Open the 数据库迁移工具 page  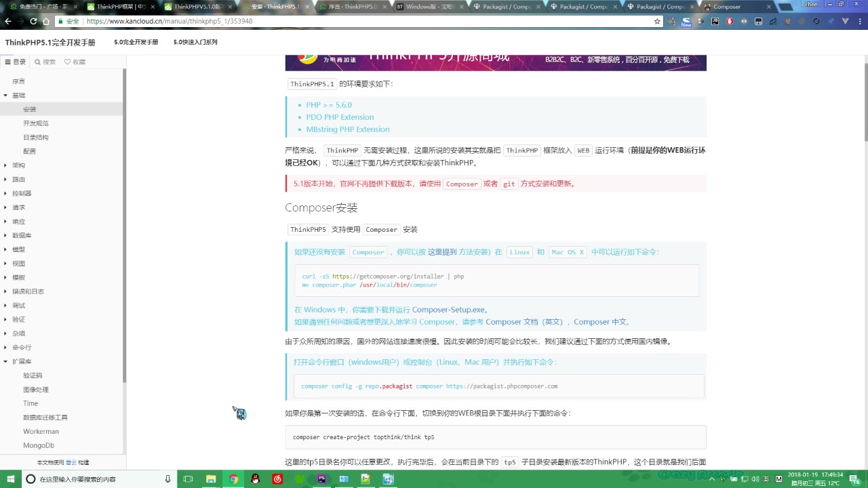(45, 418)
